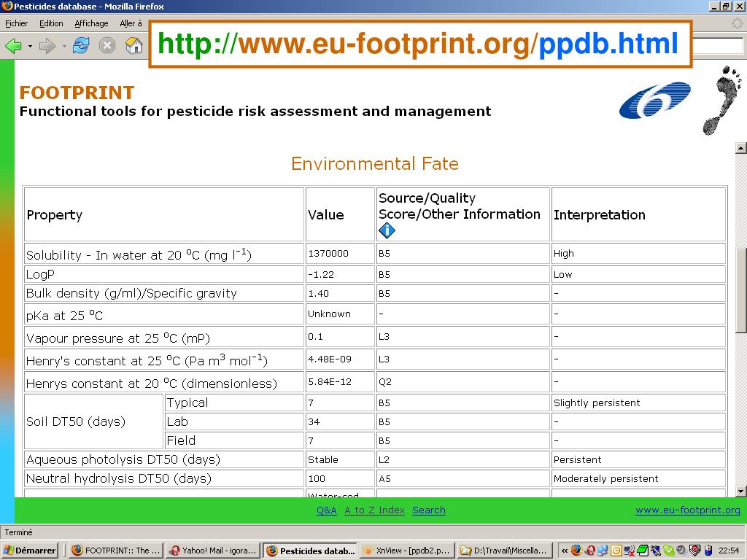
Task: Click the 'Terminé' status bar text
Action: coord(18,532)
